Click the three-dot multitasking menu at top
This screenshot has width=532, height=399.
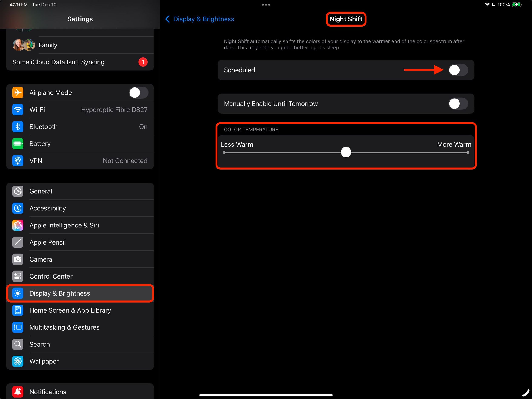tap(266, 4)
